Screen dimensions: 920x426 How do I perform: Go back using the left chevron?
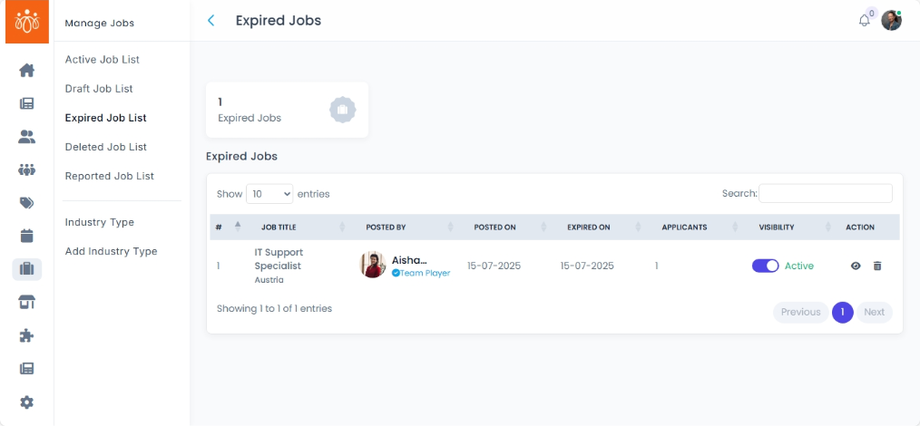[x=211, y=20]
